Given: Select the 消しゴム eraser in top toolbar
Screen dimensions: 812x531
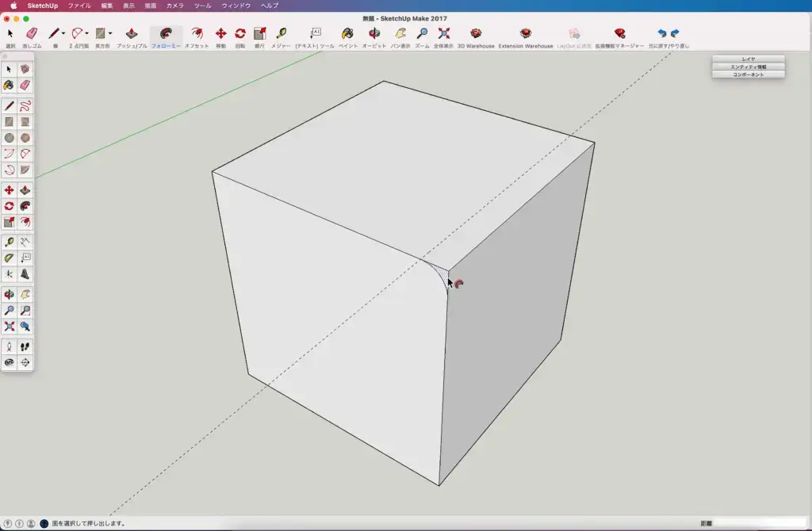Looking at the screenshot, I should click(32, 33).
